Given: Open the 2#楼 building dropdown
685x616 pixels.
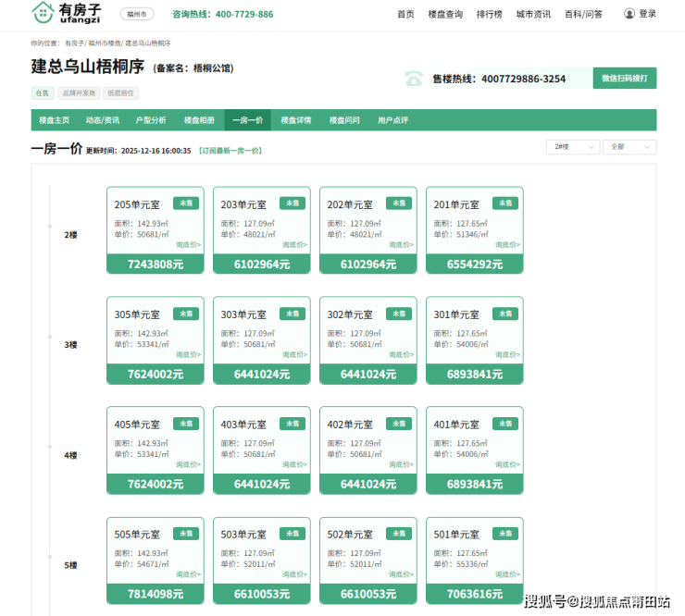Looking at the screenshot, I should (573, 147).
